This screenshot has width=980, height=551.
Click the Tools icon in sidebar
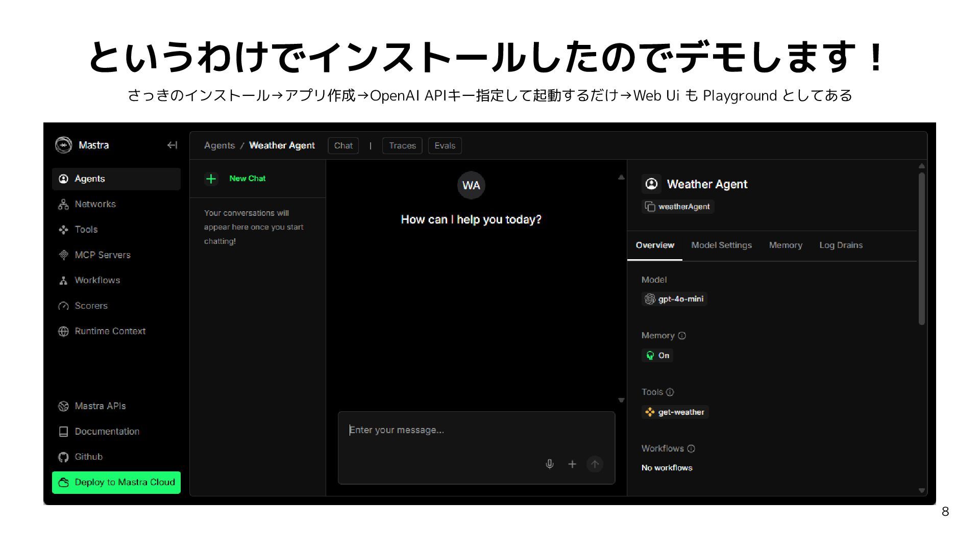(x=64, y=230)
